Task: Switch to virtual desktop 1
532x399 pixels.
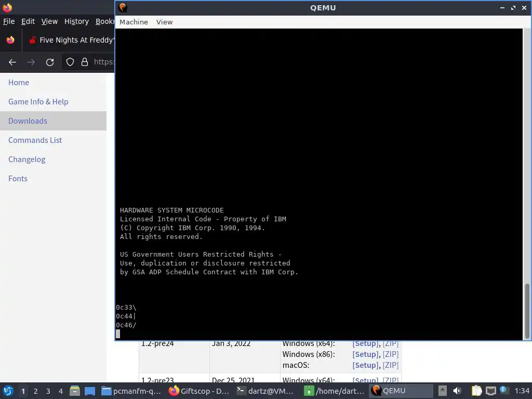Action: point(23,391)
